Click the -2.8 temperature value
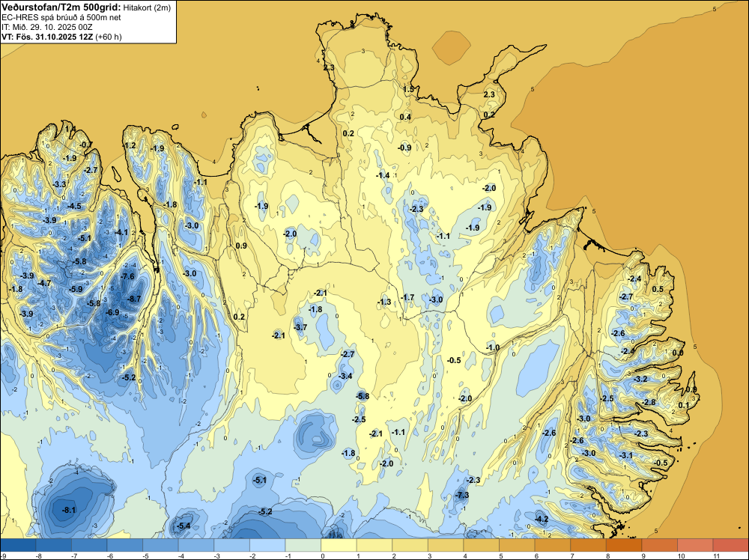Viewport: 749px width, 560px height. click(x=649, y=402)
